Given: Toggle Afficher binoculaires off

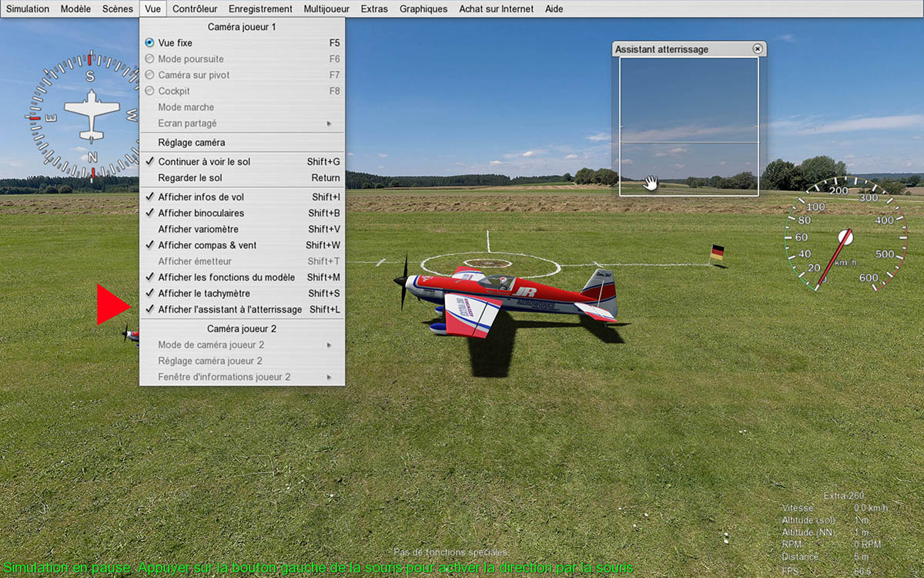Looking at the screenshot, I should [x=200, y=213].
